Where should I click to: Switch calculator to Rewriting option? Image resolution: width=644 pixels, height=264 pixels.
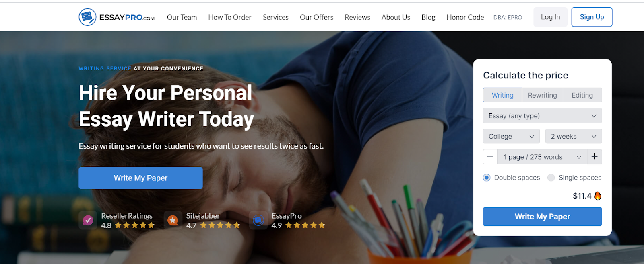(542, 95)
